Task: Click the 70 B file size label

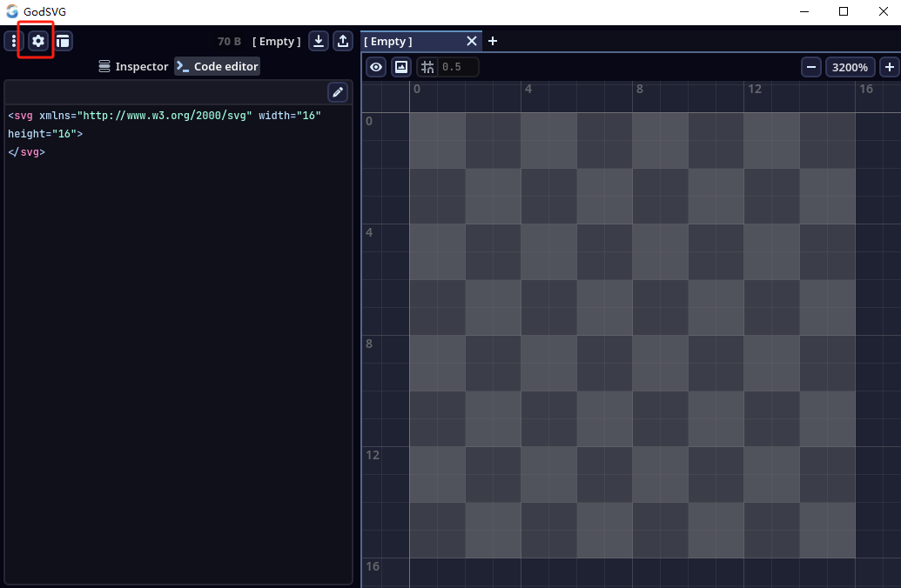Action: coord(229,42)
